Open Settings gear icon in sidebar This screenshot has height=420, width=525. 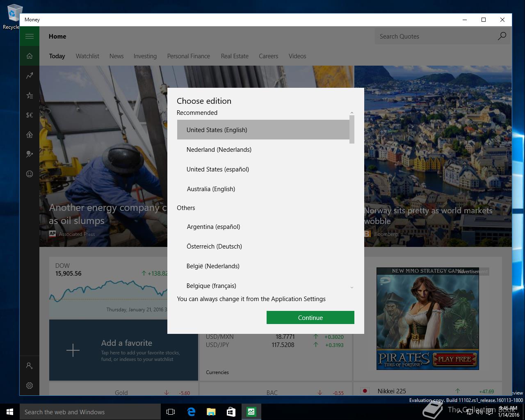click(x=30, y=385)
